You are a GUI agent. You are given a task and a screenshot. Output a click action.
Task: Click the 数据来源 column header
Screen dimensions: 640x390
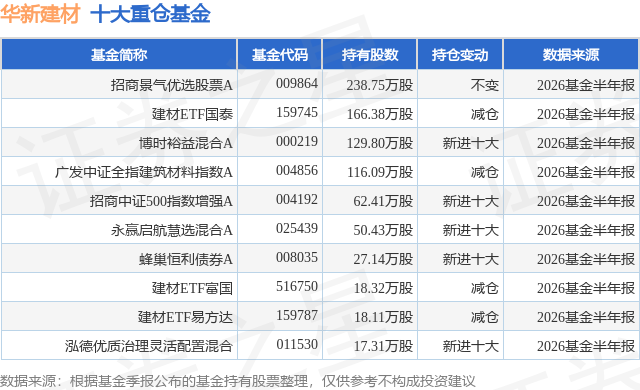click(571, 55)
